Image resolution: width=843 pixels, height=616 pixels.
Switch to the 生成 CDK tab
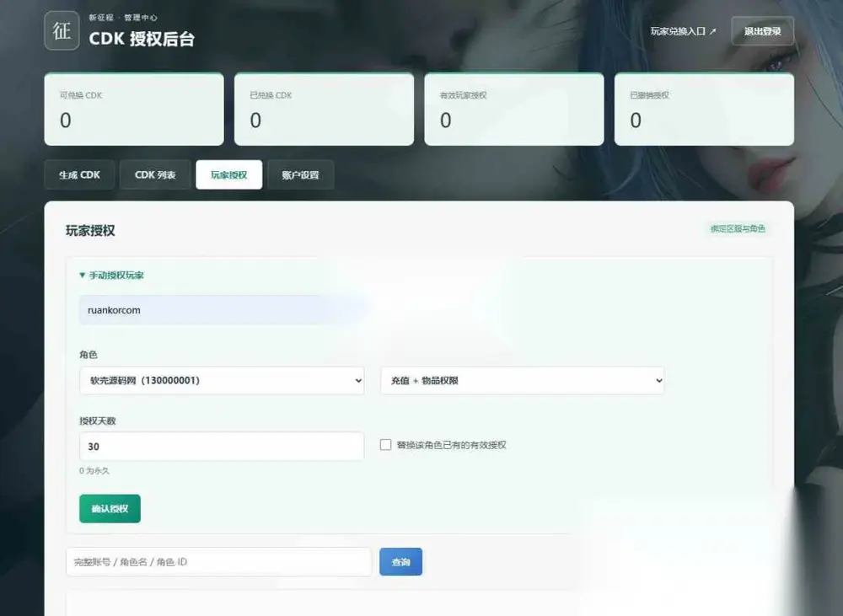click(79, 174)
